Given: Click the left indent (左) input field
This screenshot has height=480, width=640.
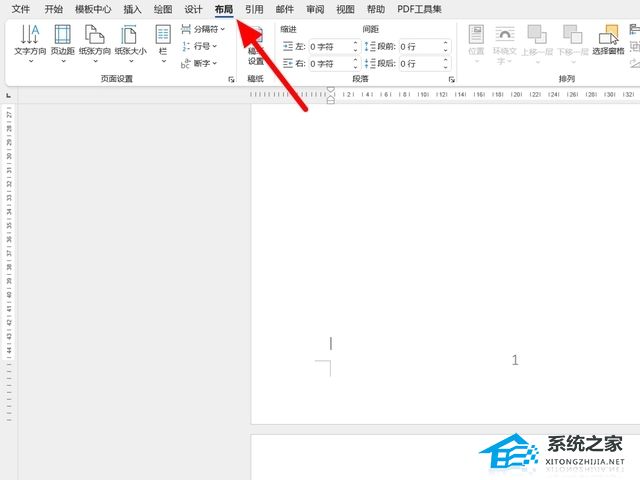Looking at the screenshot, I should click(328, 47).
